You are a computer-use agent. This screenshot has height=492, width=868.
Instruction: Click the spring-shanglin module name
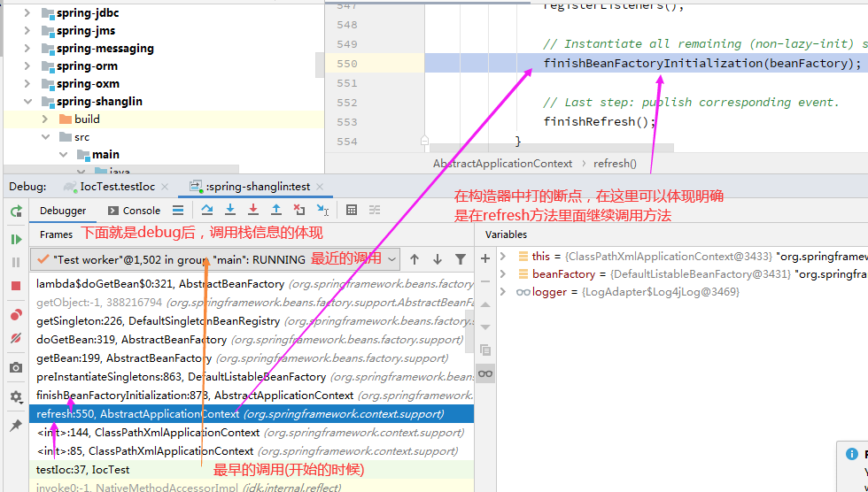(99, 101)
